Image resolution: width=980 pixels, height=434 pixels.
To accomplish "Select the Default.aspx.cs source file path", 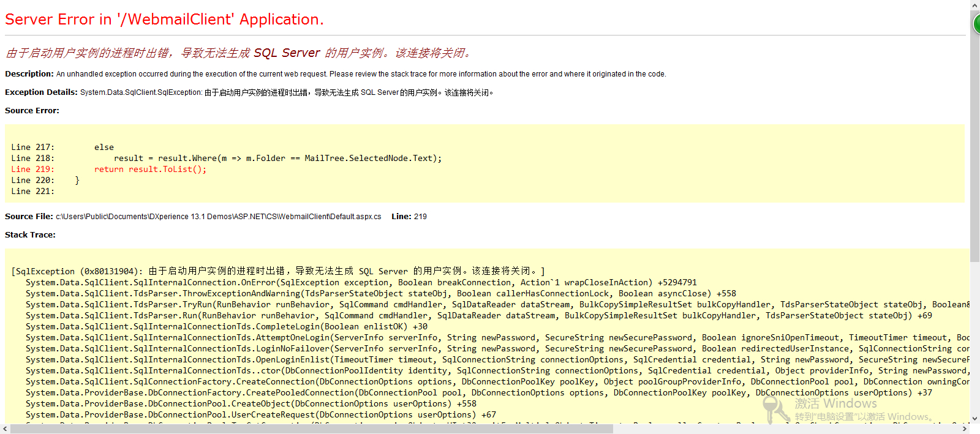I will 219,217.
